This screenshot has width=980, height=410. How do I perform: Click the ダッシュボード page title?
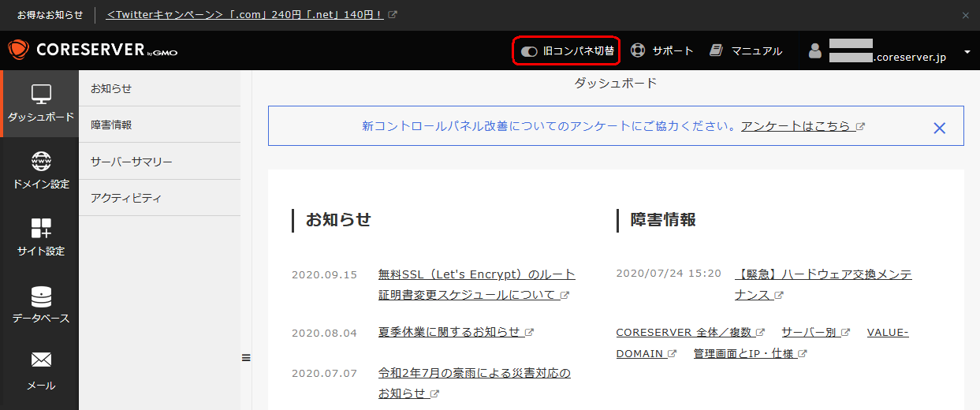pos(616,83)
